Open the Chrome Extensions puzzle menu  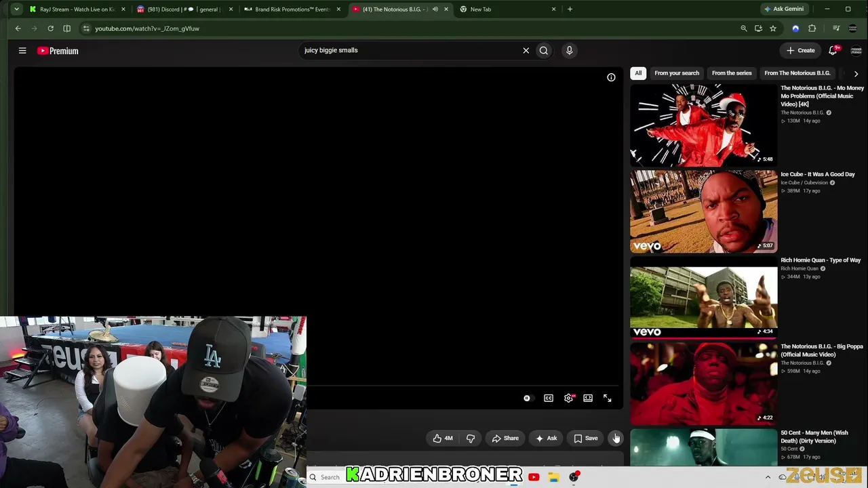(812, 28)
